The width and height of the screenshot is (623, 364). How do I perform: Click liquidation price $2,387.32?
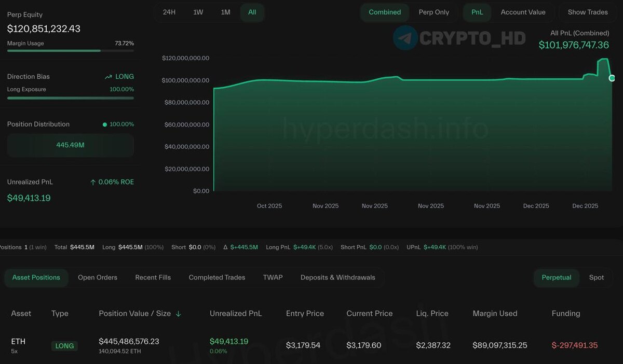coord(434,345)
